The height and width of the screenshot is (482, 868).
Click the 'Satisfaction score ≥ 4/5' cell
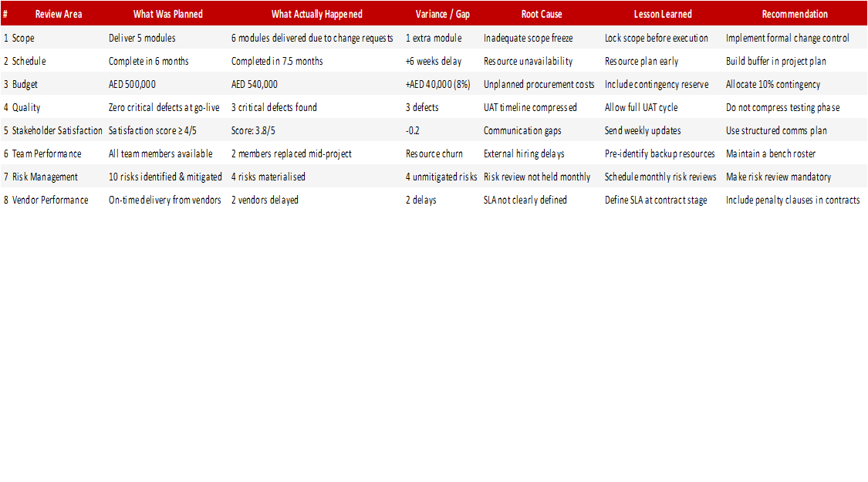(152, 130)
